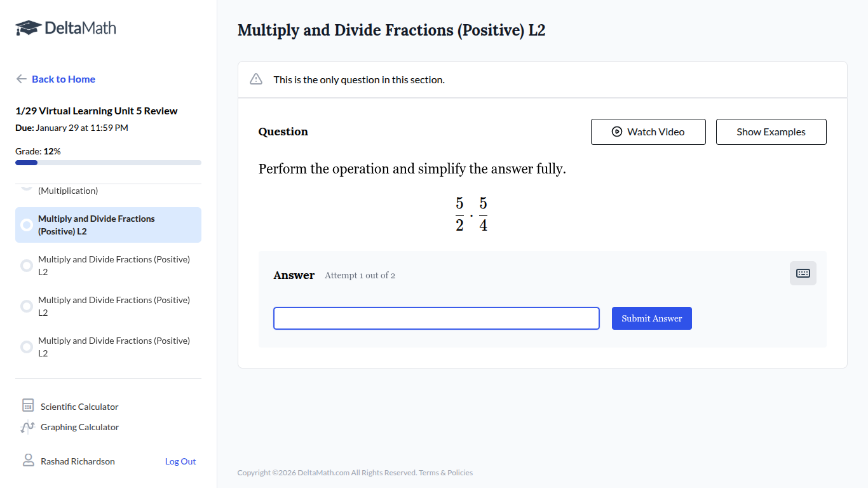Select the highlighted Multiply and Divide Fractions radio circle
Image resolution: width=868 pixels, height=488 pixels.
tap(27, 224)
